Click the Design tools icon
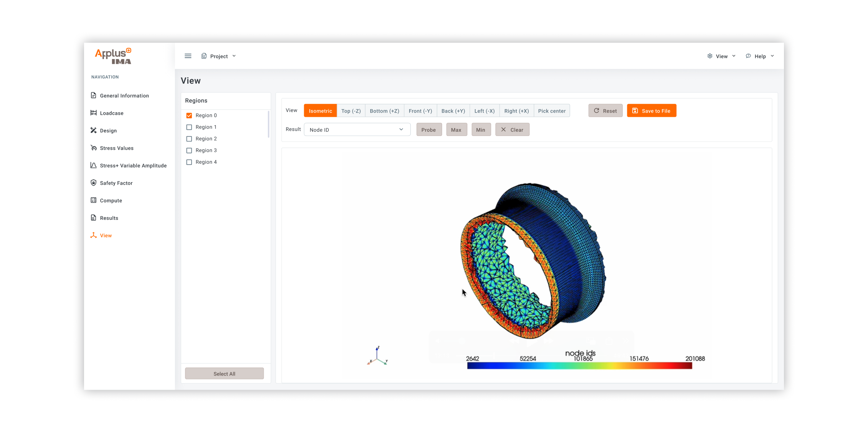 pyautogui.click(x=94, y=131)
